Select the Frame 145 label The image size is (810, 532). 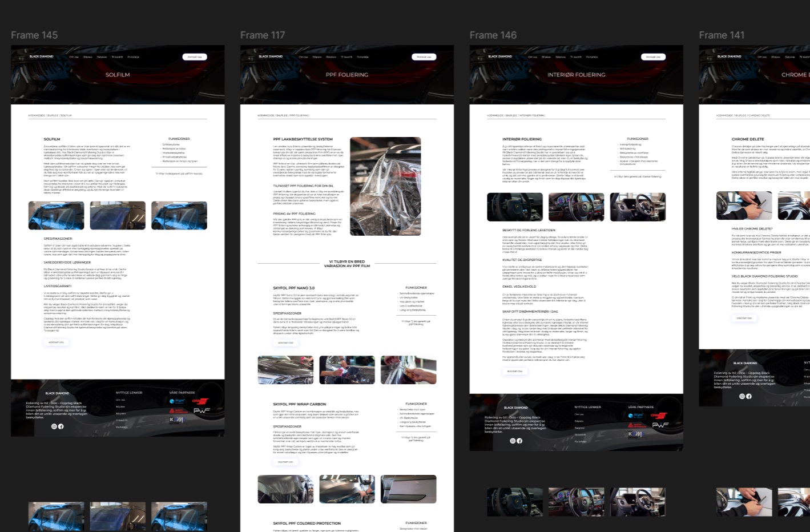[x=34, y=35]
